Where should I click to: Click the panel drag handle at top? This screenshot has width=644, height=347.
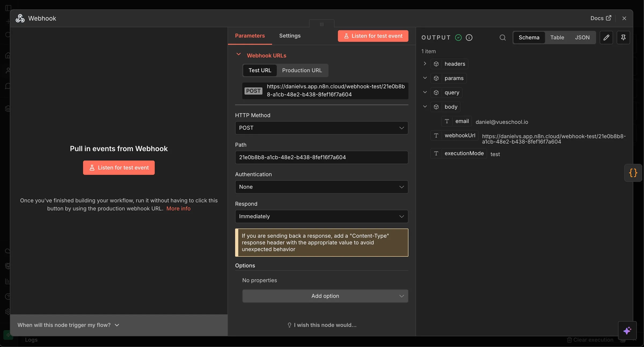[x=321, y=24]
